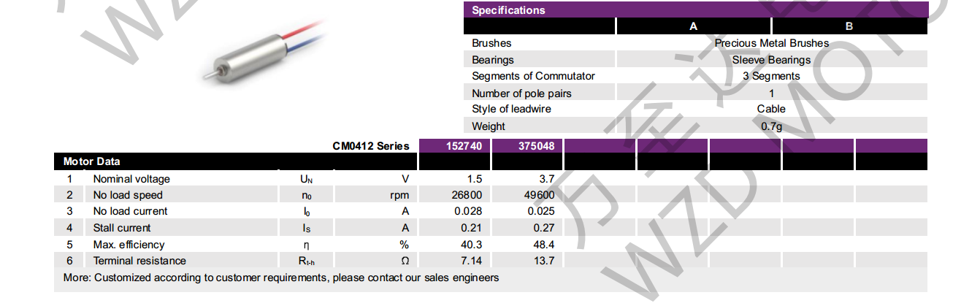Viewport: 980px width, 306px height.
Task: Click column A header in Specifications
Action: (693, 26)
